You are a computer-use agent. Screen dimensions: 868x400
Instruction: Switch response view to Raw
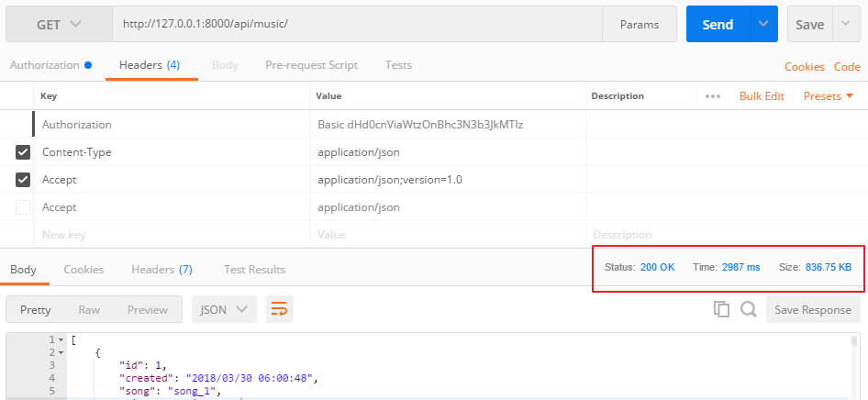click(x=89, y=310)
